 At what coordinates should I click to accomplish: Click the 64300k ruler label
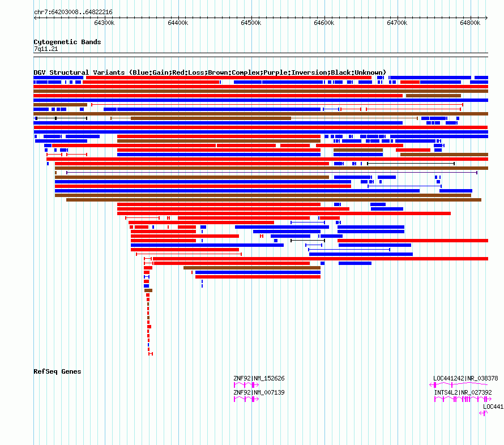(104, 23)
